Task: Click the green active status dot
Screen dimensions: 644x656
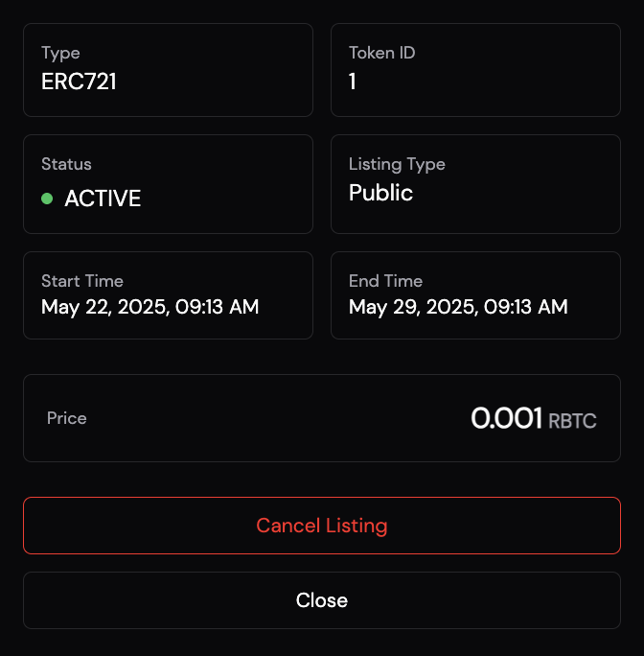Action: (x=47, y=199)
